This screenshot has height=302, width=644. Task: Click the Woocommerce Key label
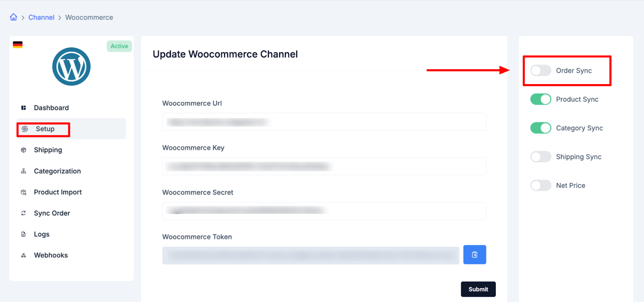click(193, 148)
